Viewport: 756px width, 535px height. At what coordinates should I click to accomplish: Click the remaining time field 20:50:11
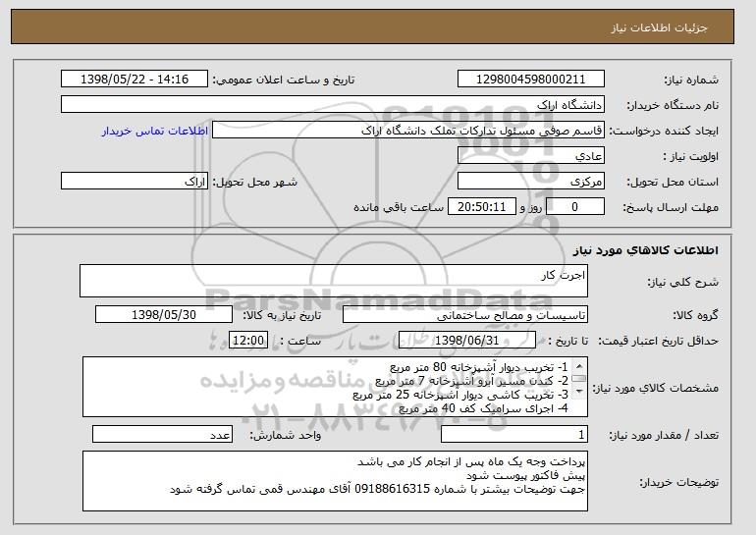[482, 207]
